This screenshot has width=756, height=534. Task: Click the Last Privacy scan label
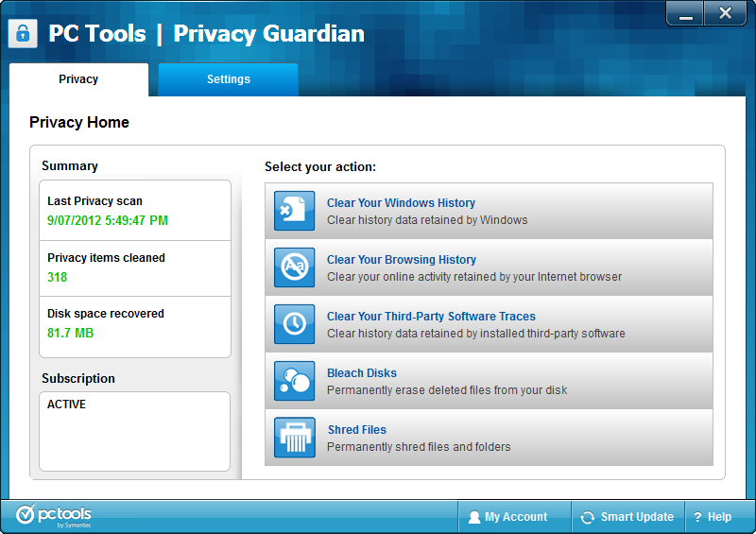[x=94, y=201]
